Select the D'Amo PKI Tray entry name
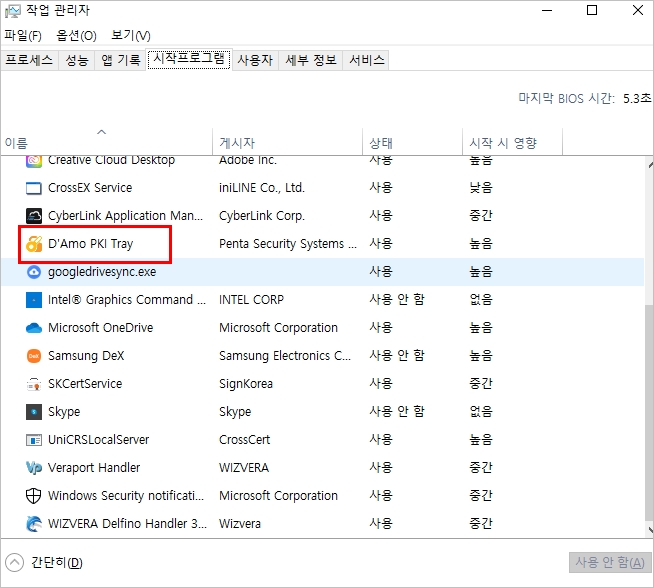Image resolution: width=654 pixels, height=588 pixels. pyautogui.click(x=91, y=244)
